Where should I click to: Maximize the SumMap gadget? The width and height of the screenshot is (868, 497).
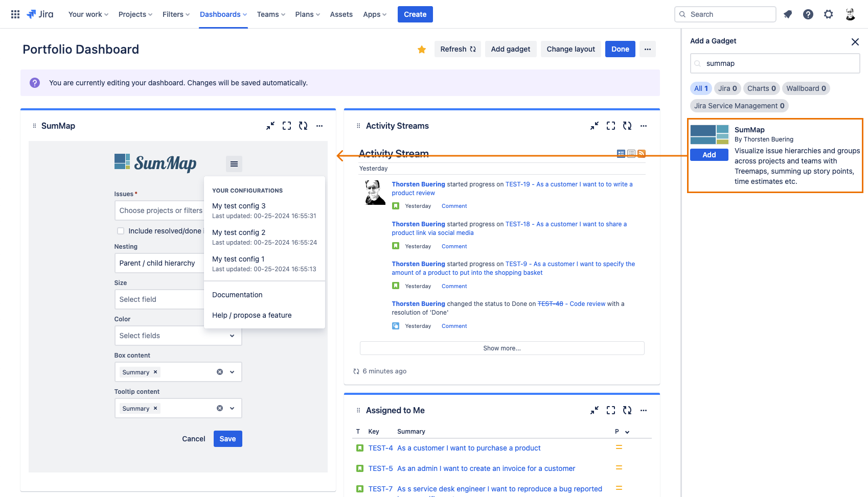click(287, 126)
